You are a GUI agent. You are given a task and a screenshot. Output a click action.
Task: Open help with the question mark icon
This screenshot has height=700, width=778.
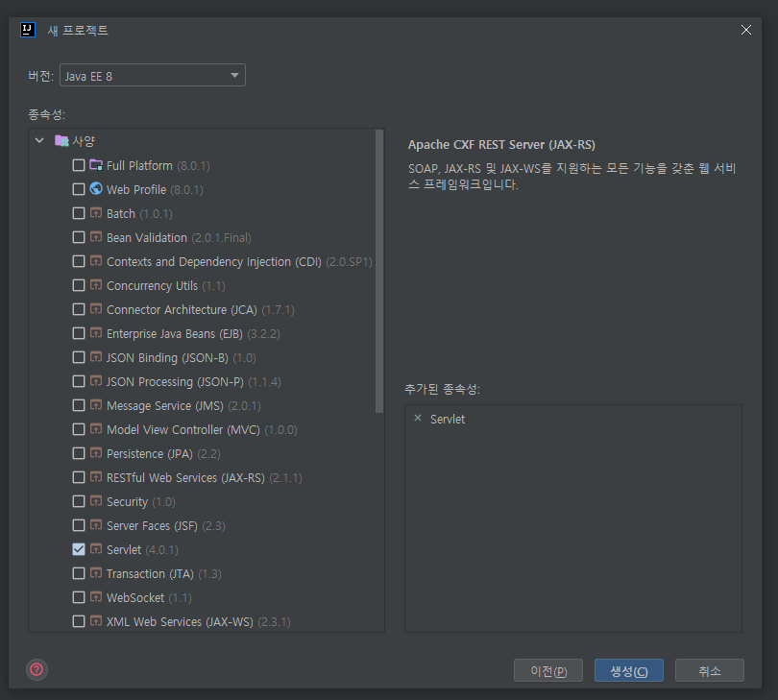(x=36, y=669)
